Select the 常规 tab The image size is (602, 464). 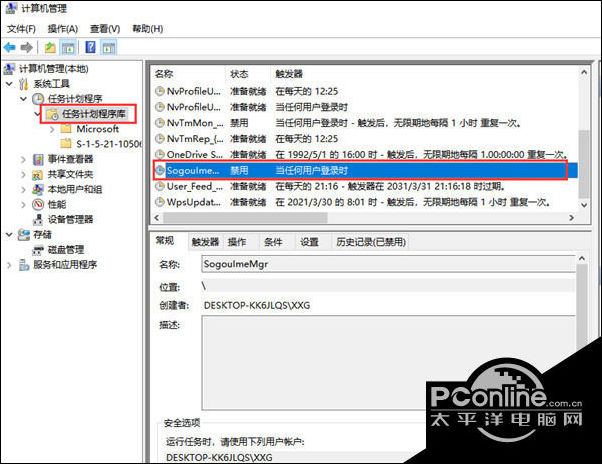165,241
